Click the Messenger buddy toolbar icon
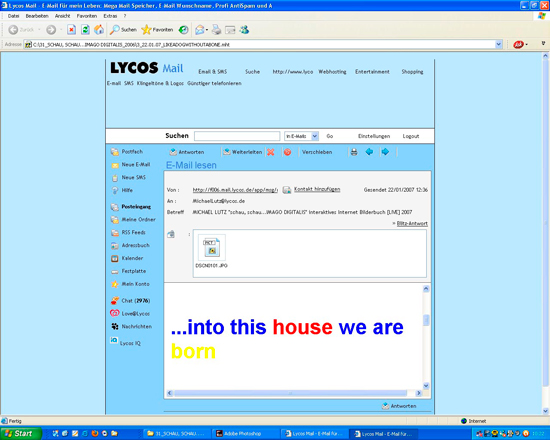 coord(244,30)
